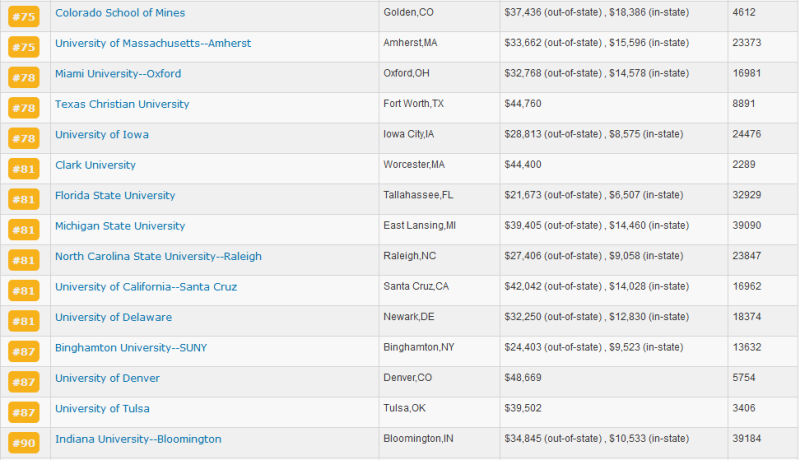The height and width of the screenshot is (460, 800).
Task: Open the Colorado School of Mines link
Action: point(119,13)
